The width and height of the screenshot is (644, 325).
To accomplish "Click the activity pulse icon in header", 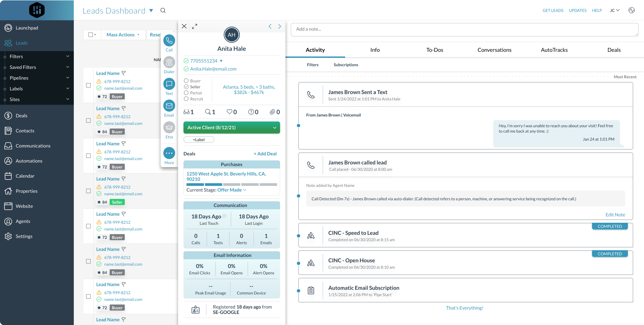I will tap(631, 10).
